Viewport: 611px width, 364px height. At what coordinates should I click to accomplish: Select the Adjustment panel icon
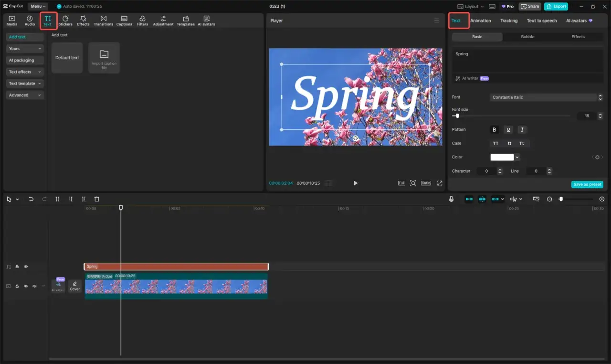pos(163,20)
